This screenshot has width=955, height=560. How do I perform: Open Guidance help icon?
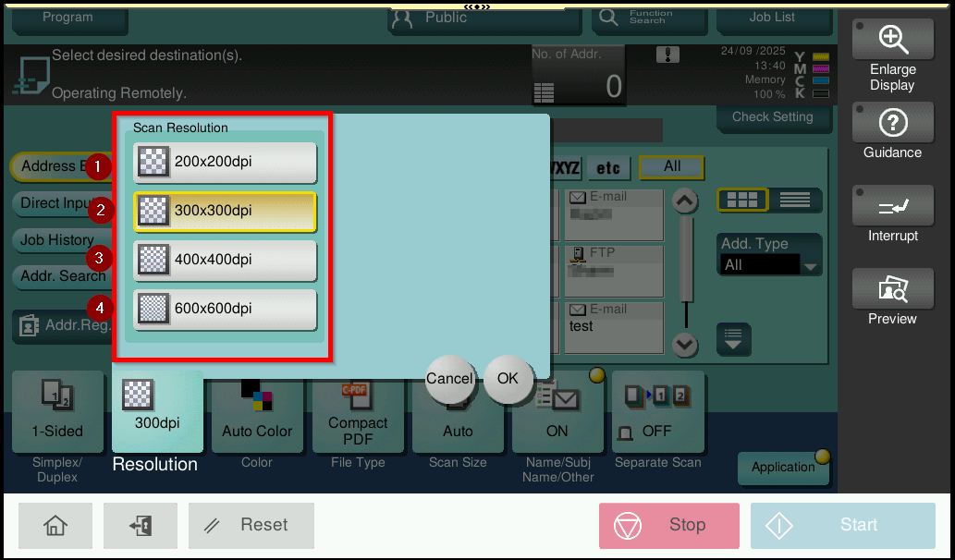(x=892, y=123)
